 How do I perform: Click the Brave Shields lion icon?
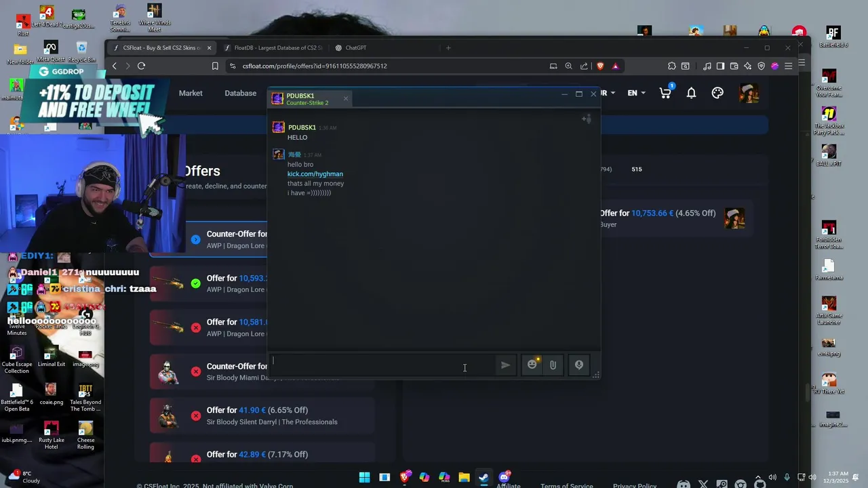(x=600, y=66)
